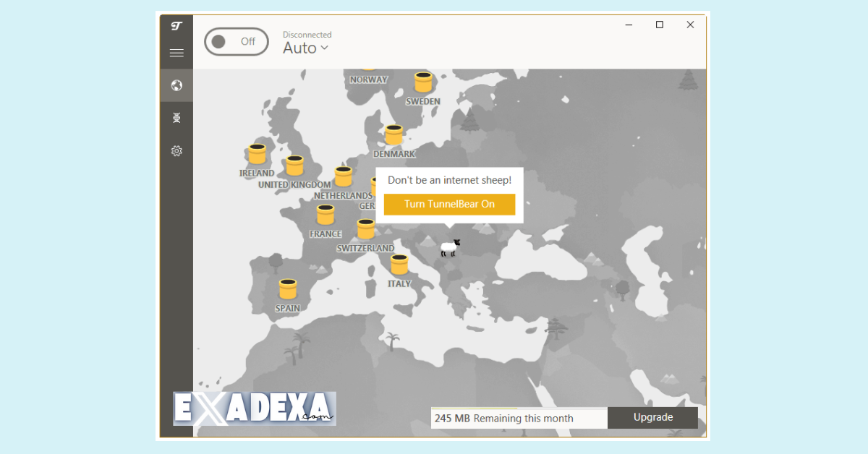Image resolution: width=868 pixels, height=454 pixels.
Task: Select the Spain tunnel server icon
Action: [287, 289]
